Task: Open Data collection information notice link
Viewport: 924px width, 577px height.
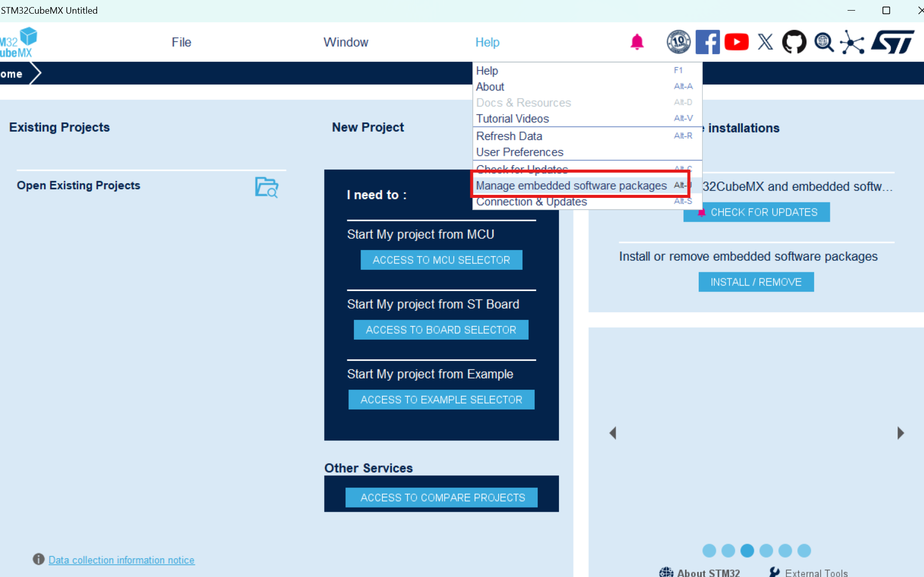Action: coord(122,560)
